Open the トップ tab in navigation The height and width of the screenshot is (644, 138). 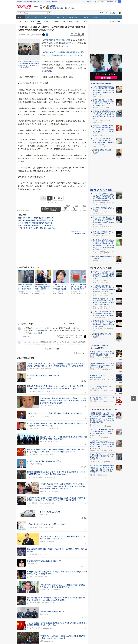tap(20, 17)
